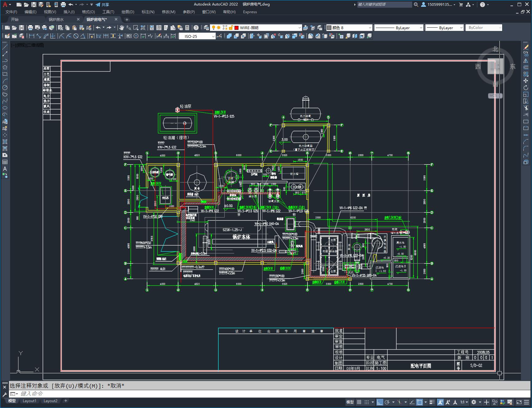Toggle drawing grid display
The height and width of the screenshot is (408, 532).
[359, 402]
